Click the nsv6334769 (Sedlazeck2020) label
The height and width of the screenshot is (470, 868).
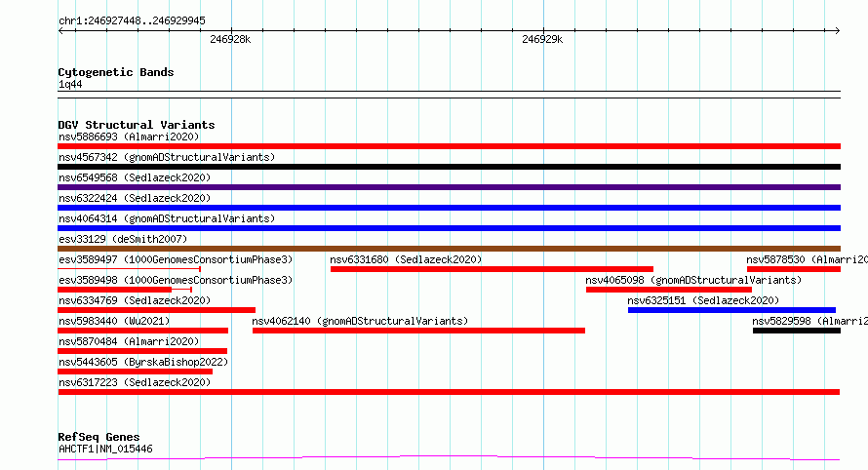coord(135,300)
